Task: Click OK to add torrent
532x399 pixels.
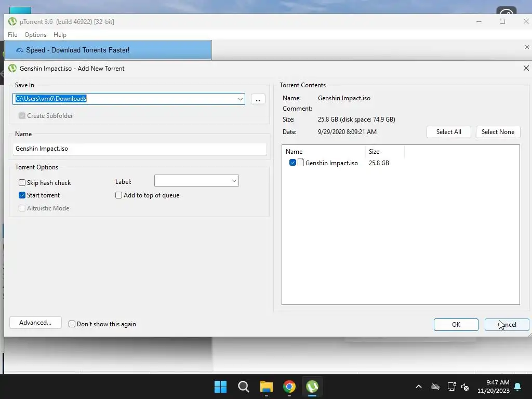Action: tap(456, 325)
